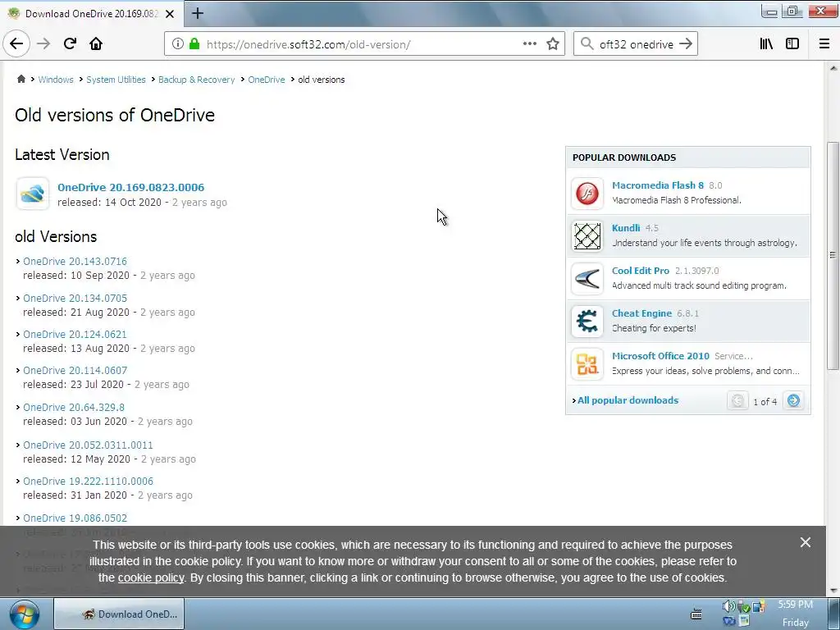The image size is (840, 630).
Task: Open All popular downloads link
Action: click(x=628, y=400)
